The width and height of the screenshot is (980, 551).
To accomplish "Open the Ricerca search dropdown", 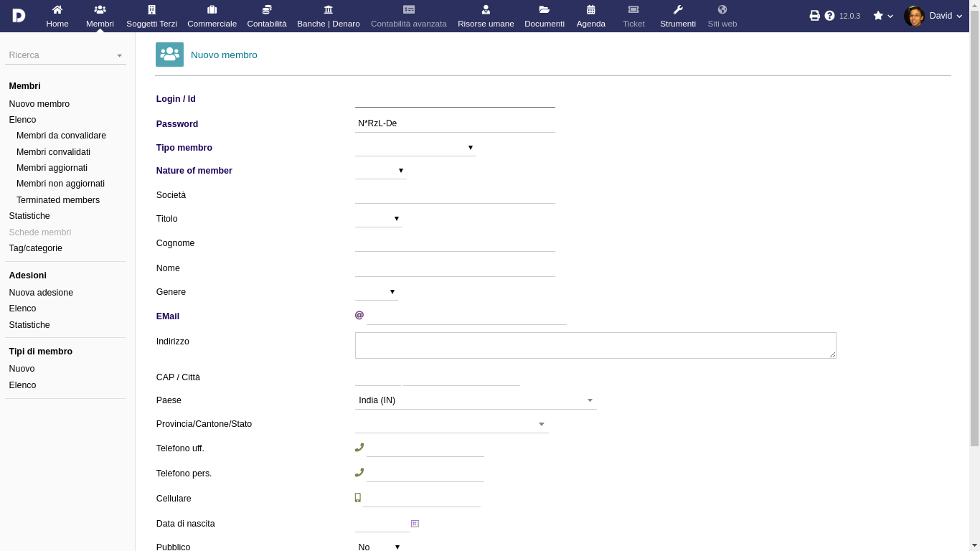I will tap(65, 55).
